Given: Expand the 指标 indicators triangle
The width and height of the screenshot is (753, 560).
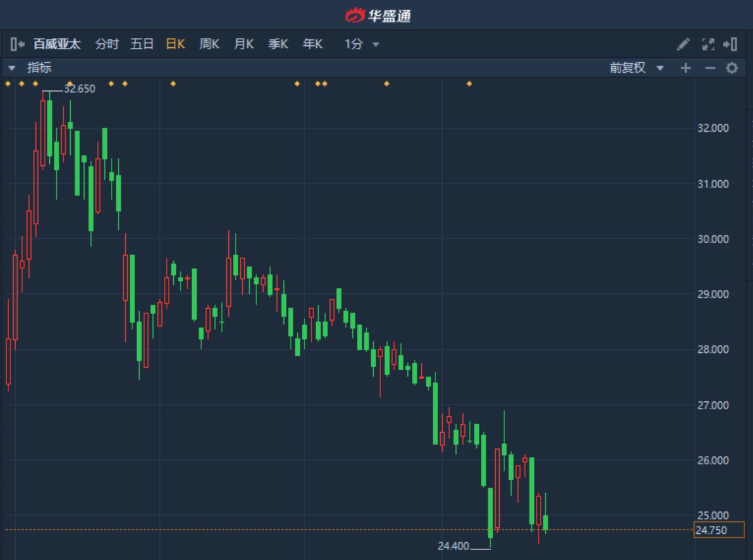Looking at the screenshot, I should [11, 68].
